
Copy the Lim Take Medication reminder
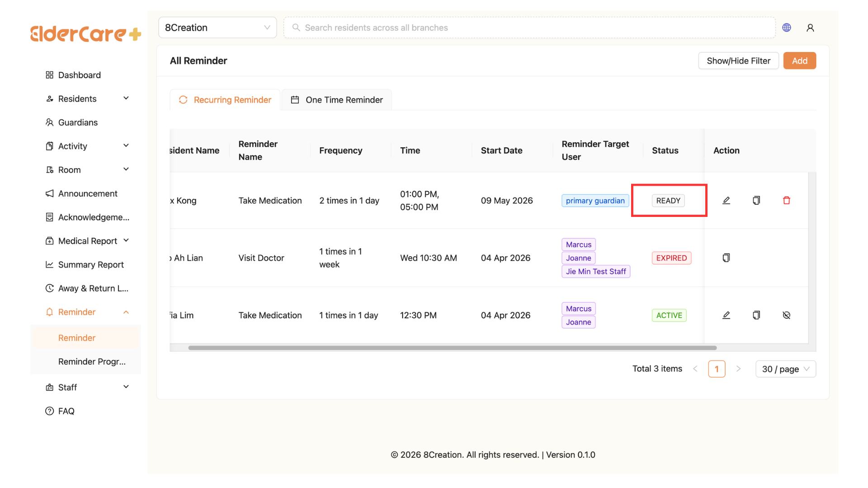coord(756,315)
